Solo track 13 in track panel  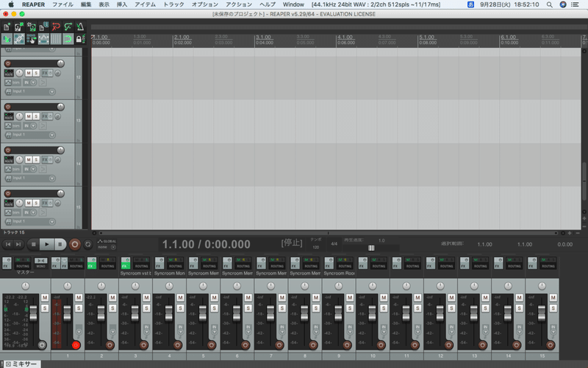click(x=36, y=116)
